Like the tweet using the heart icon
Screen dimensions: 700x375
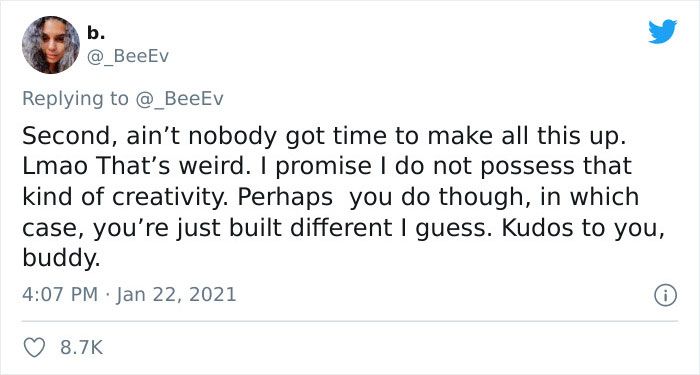pyautogui.click(x=34, y=348)
